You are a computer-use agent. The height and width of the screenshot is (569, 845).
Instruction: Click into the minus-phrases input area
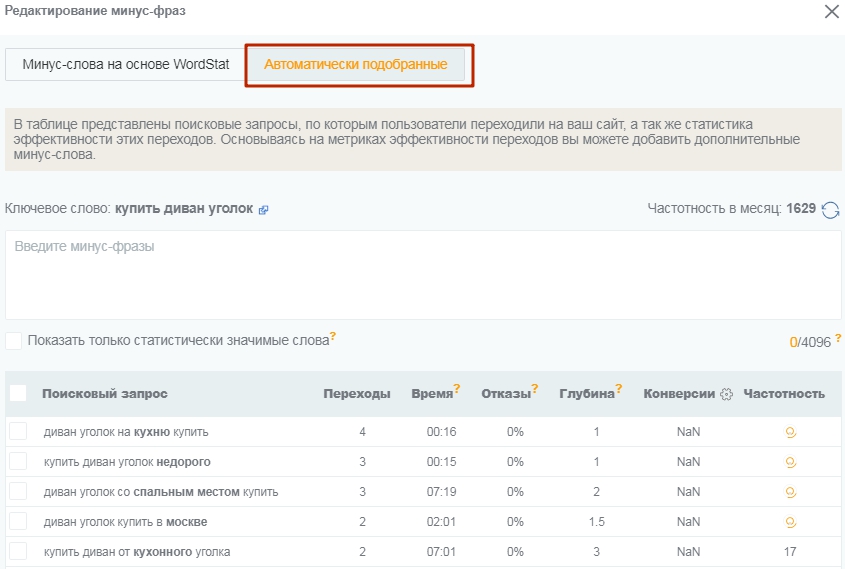[422, 275]
